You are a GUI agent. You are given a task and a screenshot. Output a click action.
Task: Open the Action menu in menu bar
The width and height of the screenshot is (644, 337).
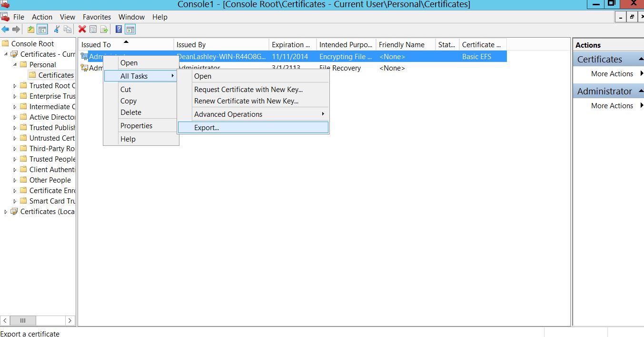(x=42, y=17)
